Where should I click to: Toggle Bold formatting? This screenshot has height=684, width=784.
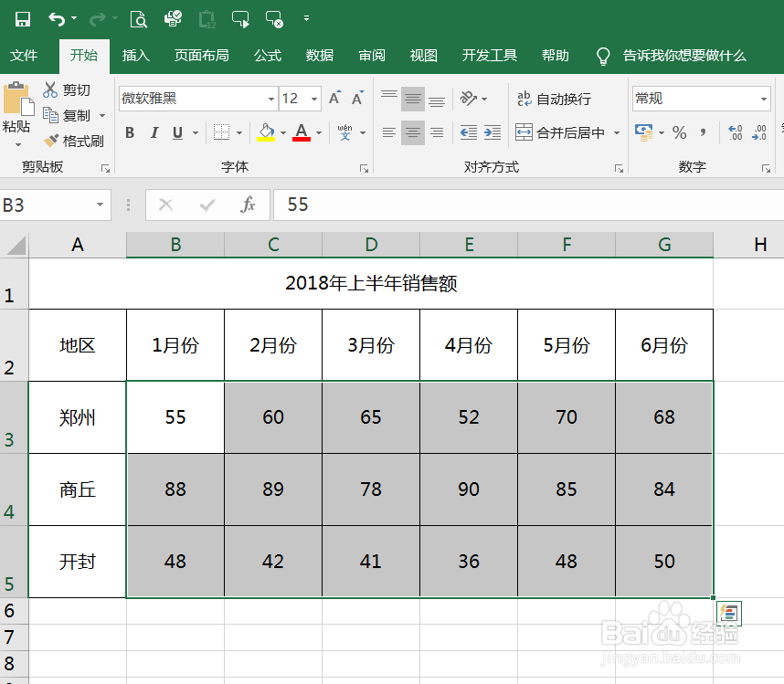129,132
